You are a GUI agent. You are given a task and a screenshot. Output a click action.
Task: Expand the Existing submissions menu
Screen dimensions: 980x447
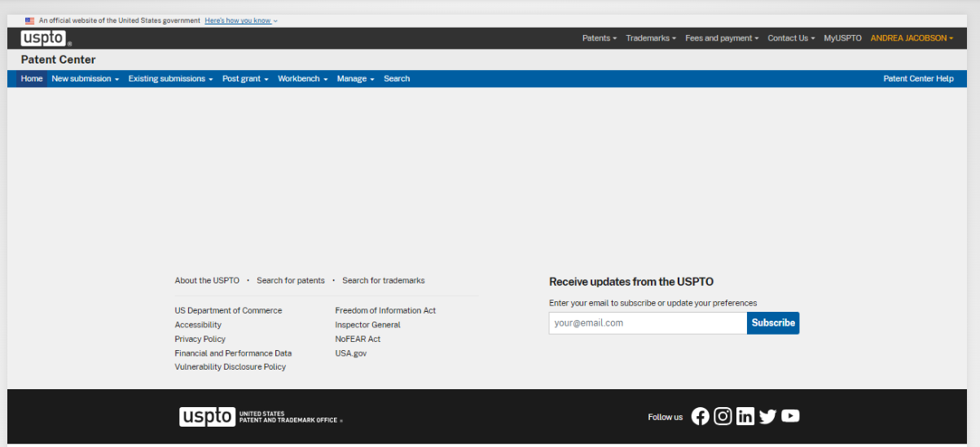[x=171, y=79]
